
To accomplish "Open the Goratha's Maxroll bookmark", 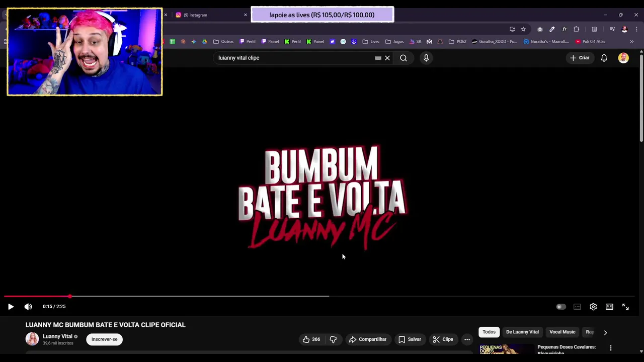I will (x=546, y=42).
